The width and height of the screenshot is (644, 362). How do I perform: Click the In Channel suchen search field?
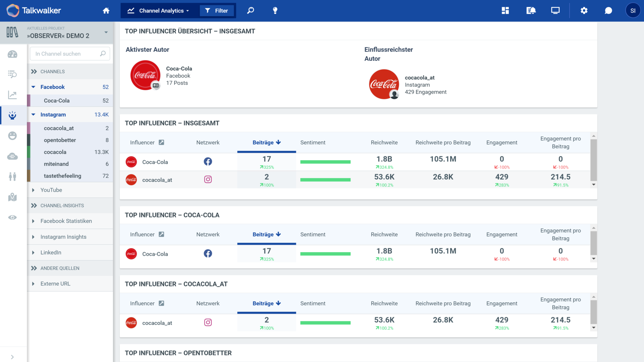[x=70, y=54]
